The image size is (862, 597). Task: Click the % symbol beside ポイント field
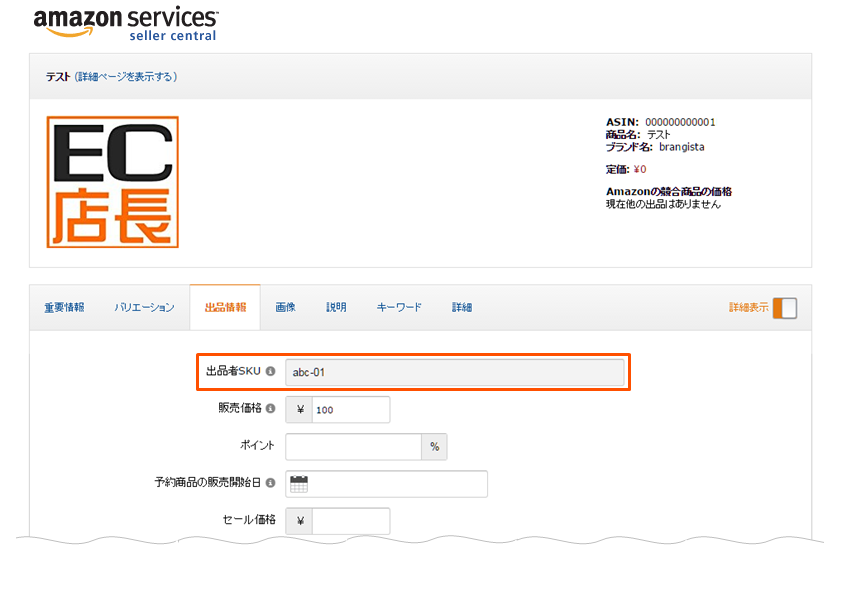434,447
